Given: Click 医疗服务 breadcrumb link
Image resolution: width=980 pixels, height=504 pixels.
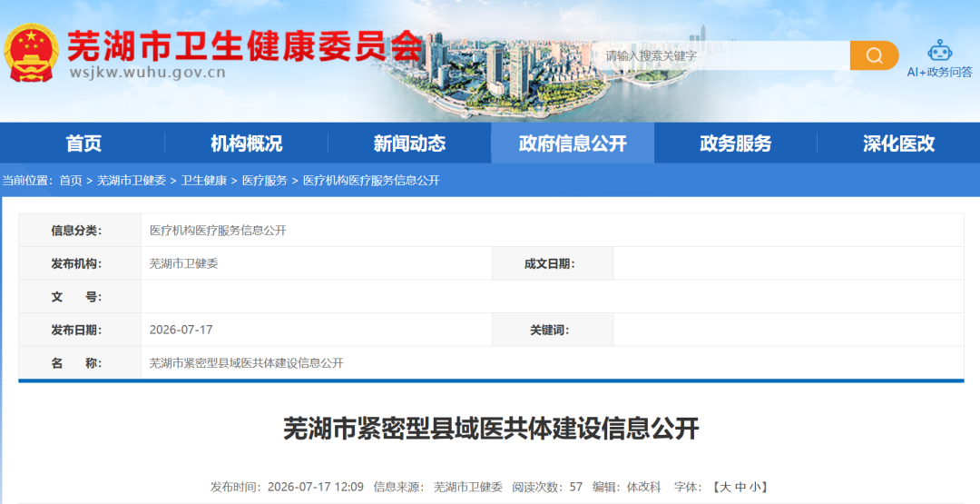Looking at the screenshot, I should coord(264,181).
